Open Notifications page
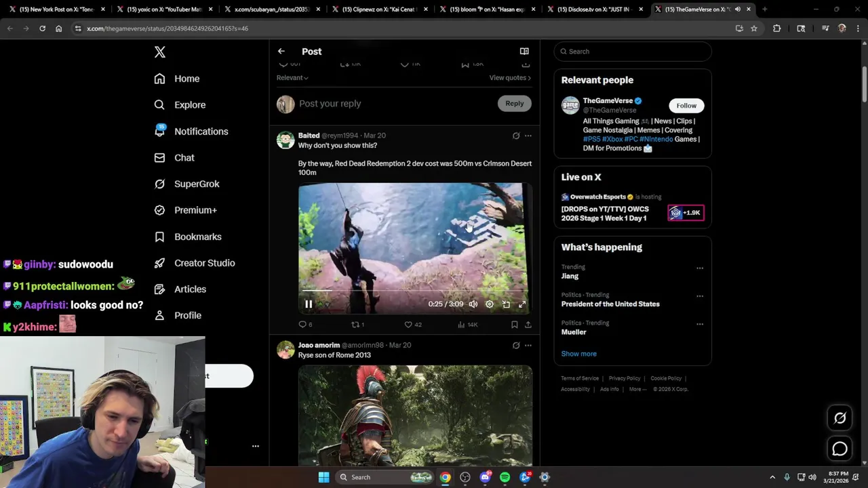Screen dimensions: 868x488 pos(191,131)
